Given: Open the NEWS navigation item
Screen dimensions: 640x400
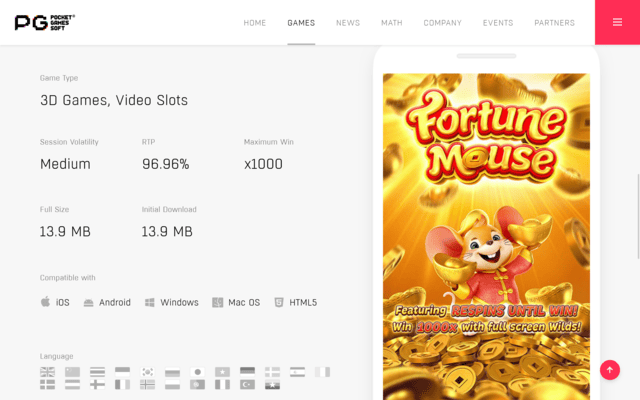Looking at the screenshot, I should click(348, 23).
